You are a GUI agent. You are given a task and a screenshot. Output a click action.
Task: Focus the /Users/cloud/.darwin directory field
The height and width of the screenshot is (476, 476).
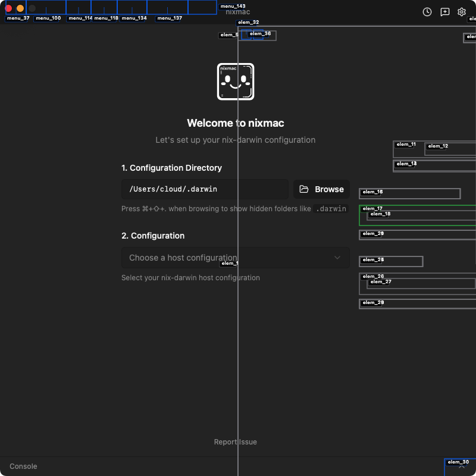pos(205,189)
